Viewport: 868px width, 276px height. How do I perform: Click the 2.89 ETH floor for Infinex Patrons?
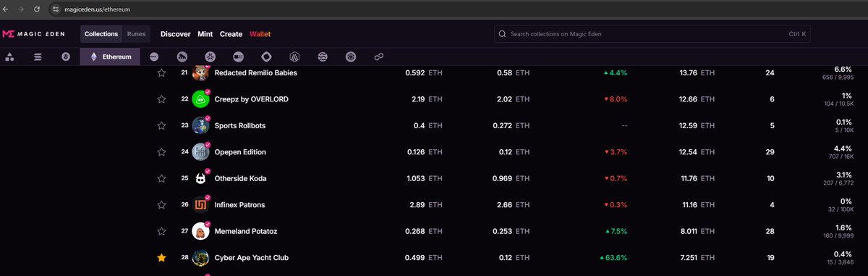pos(426,205)
